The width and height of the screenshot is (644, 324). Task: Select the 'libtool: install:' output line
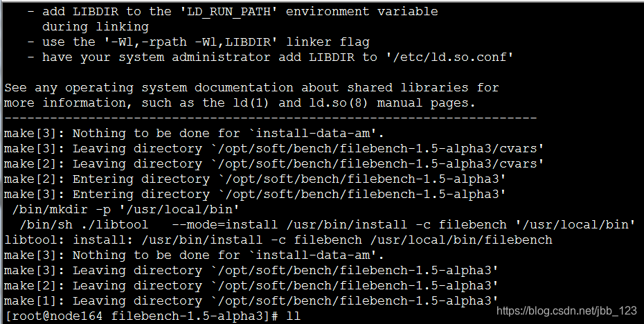pyautogui.click(x=278, y=240)
